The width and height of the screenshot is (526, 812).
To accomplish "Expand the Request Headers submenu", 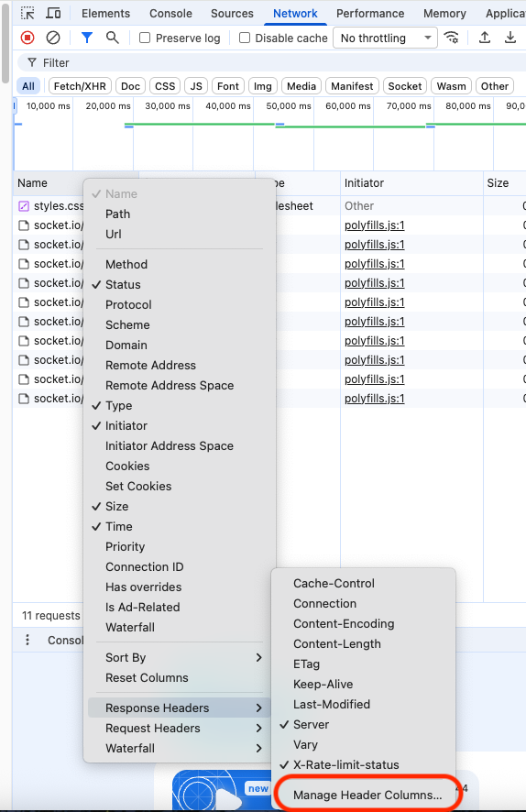I will coord(179,728).
